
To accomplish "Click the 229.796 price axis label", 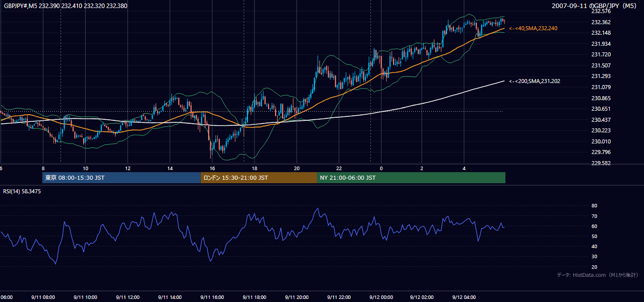I will pyautogui.click(x=601, y=152).
